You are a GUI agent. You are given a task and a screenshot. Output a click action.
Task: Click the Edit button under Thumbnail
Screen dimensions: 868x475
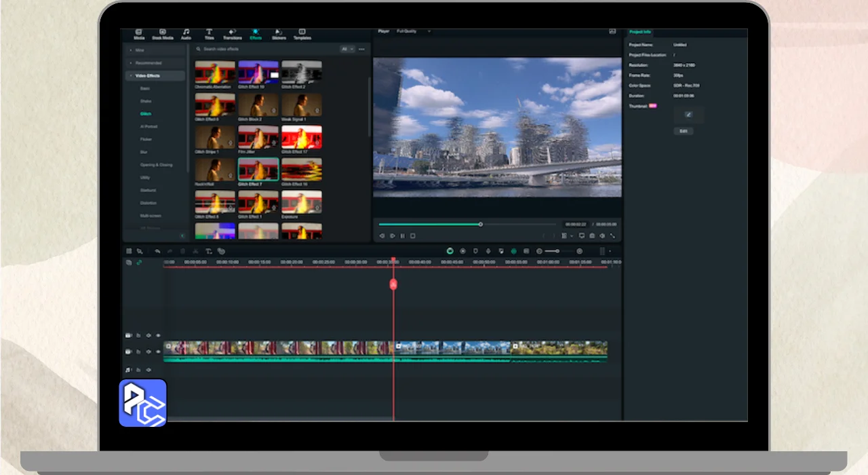pos(684,131)
